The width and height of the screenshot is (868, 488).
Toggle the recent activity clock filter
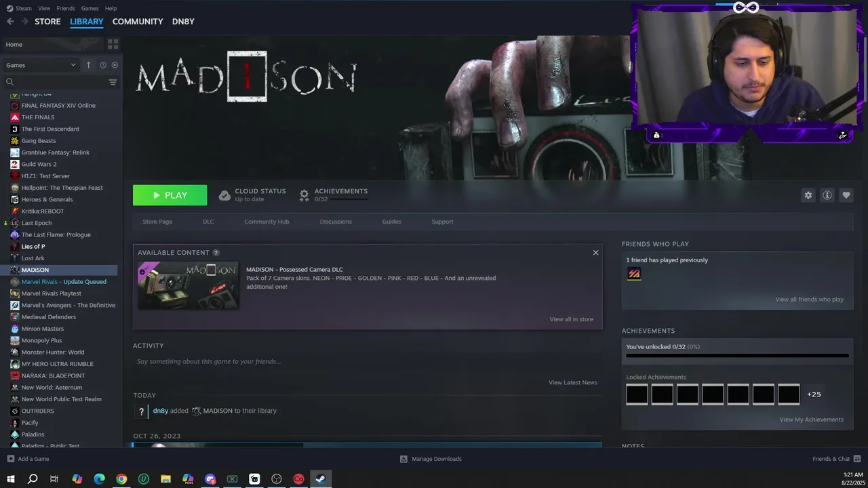(103, 65)
